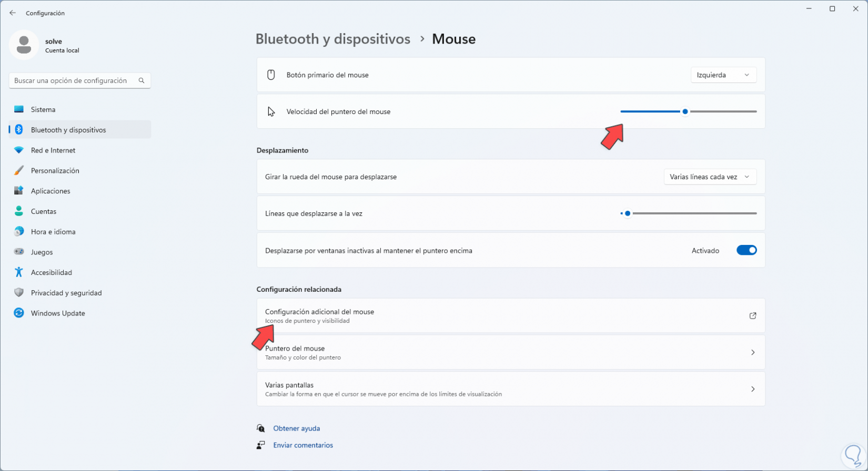Click the Sistema icon in sidebar
Viewport: 868px width, 471px height.
(19, 109)
